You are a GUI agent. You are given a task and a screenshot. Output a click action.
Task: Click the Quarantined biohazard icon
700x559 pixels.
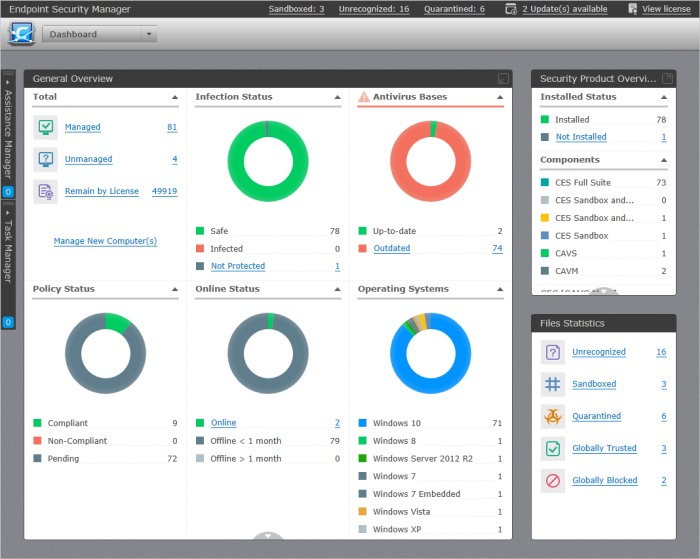click(x=553, y=417)
